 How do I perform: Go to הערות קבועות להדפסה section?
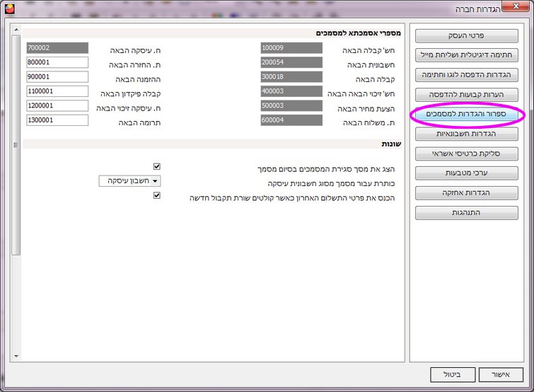(x=467, y=94)
